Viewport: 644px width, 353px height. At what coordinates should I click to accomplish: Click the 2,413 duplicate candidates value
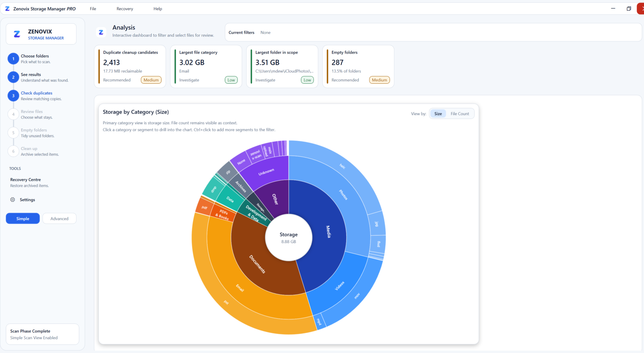click(x=111, y=62)
